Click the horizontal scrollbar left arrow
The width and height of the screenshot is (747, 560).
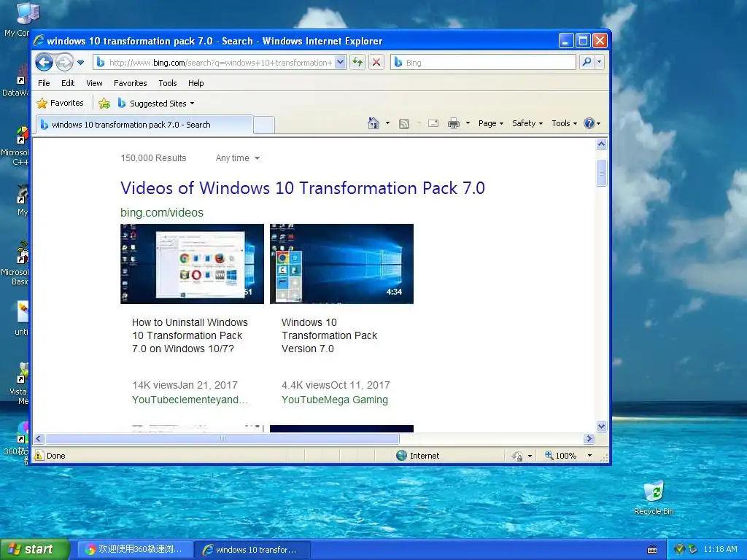[x=39, y=438]
